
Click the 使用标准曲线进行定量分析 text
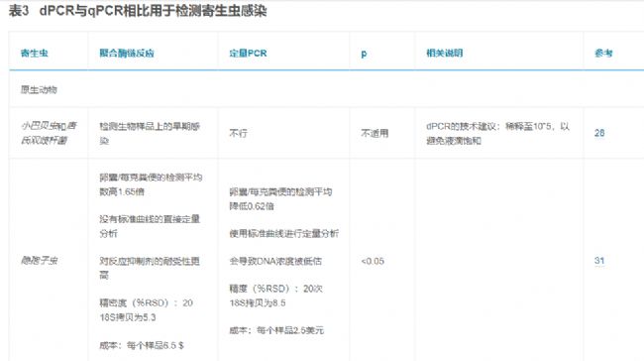(x=283, y=233)
